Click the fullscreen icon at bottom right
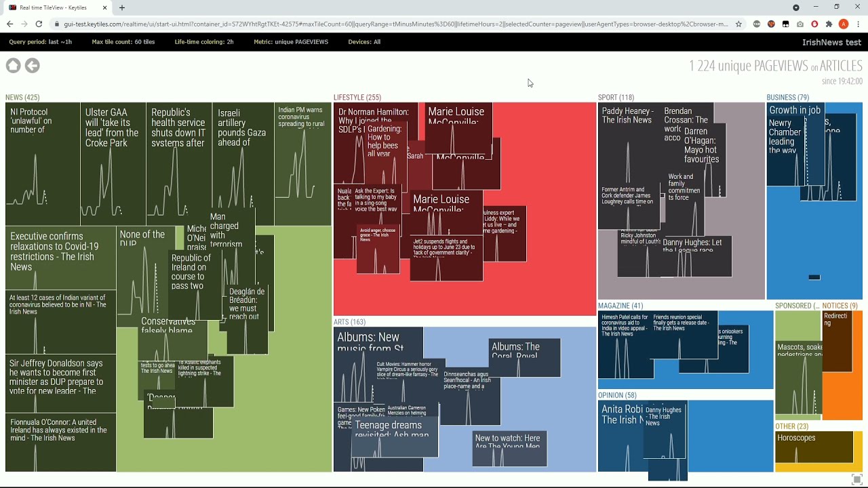868x488 pixels. (856, 479)
